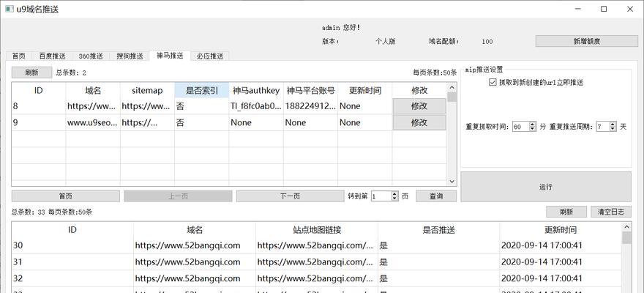Click the 是 cell in log row 30
This screenshot has width=644, height=293.
coord(438,245)
